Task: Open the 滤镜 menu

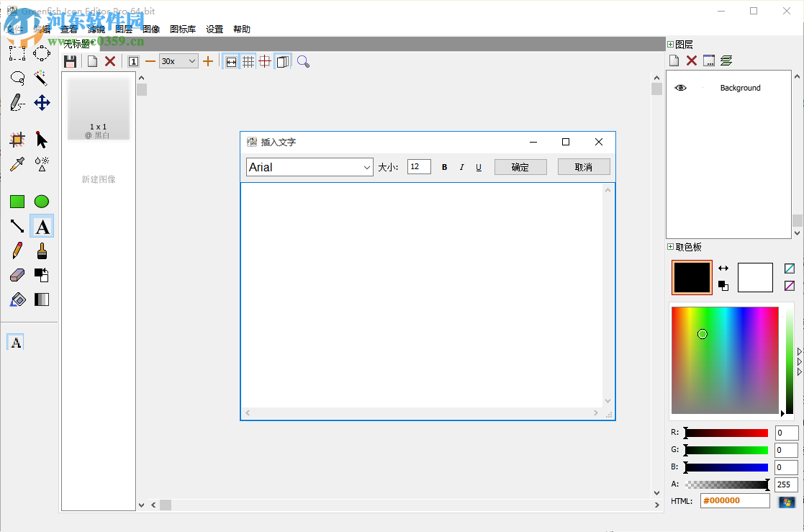Action: tap(97, 29)
